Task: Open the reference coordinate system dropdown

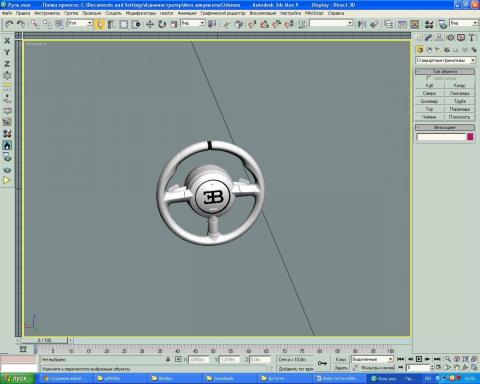Action: tap(193, 23)
